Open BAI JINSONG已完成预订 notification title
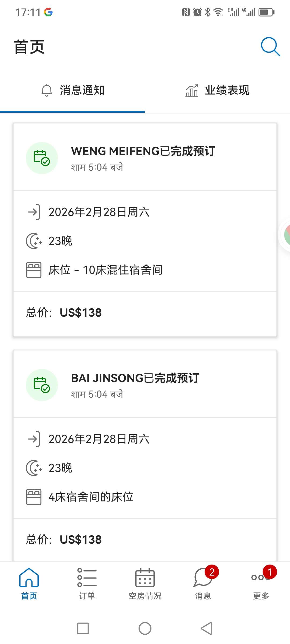 click(135, 378)
